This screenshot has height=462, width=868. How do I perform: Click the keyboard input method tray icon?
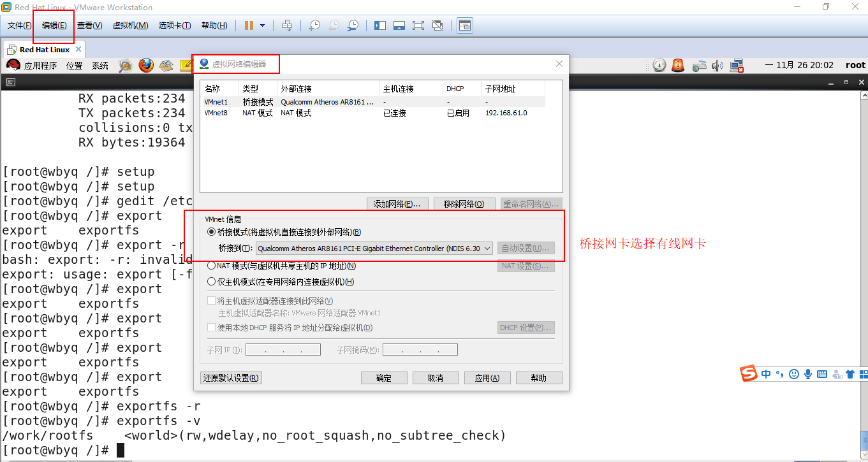point(700,65)
